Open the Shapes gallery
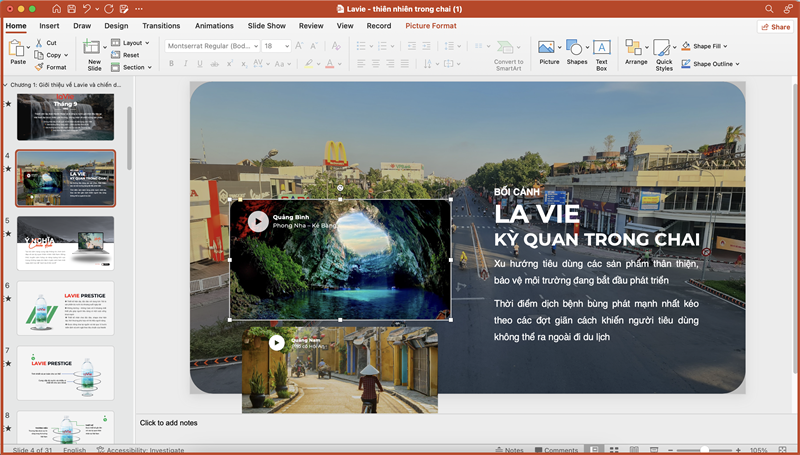Viewport: 800px width, 455px height. (575, 50)
